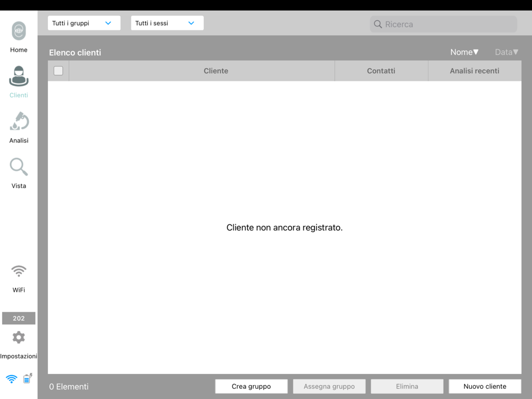
Task: Click the search magnifier icon
Action: pos(378,24)
